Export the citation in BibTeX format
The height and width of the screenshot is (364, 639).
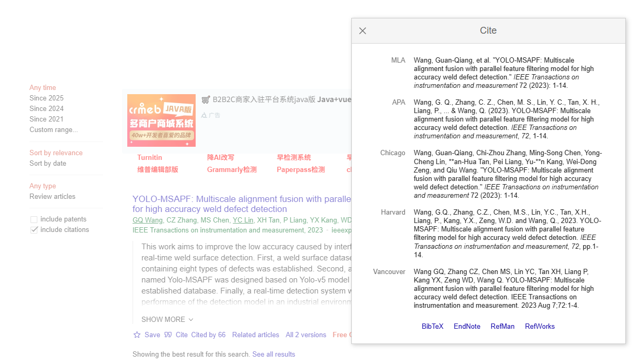432,326
